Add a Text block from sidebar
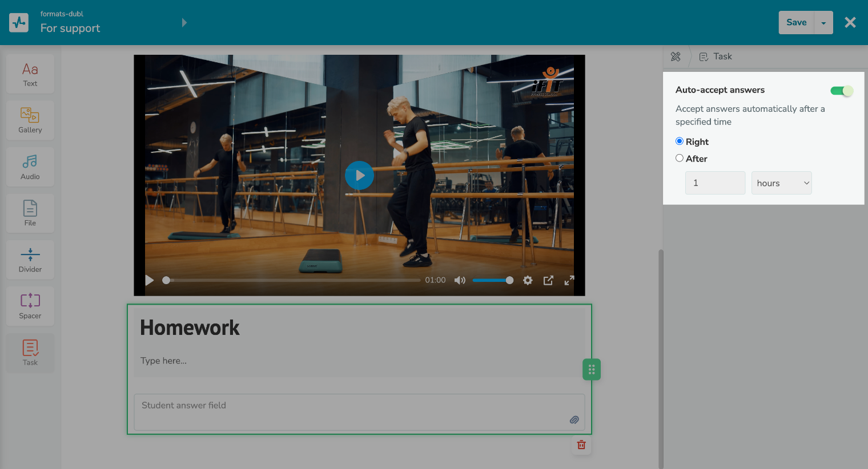Screen dimensions: 868x469 30,74
